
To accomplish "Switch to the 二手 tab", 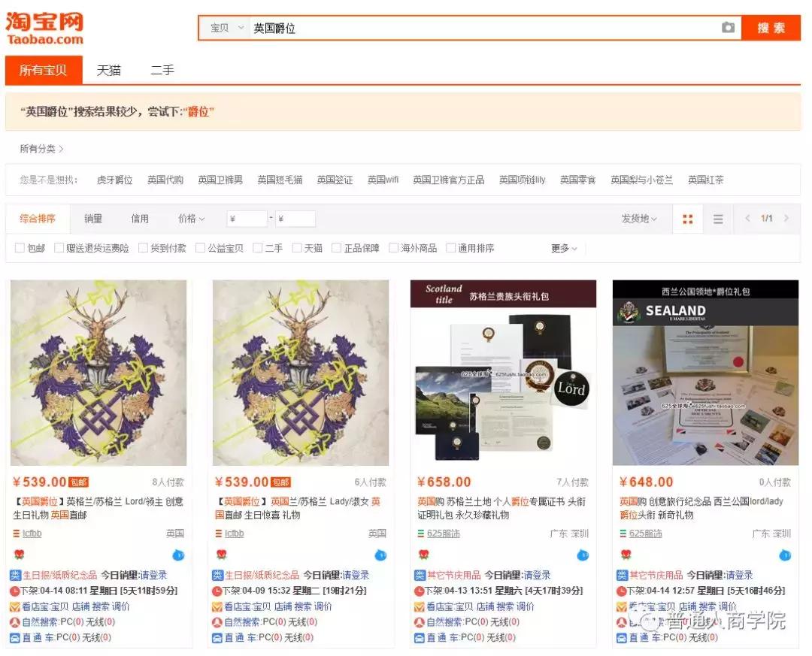I will point(162,70).
